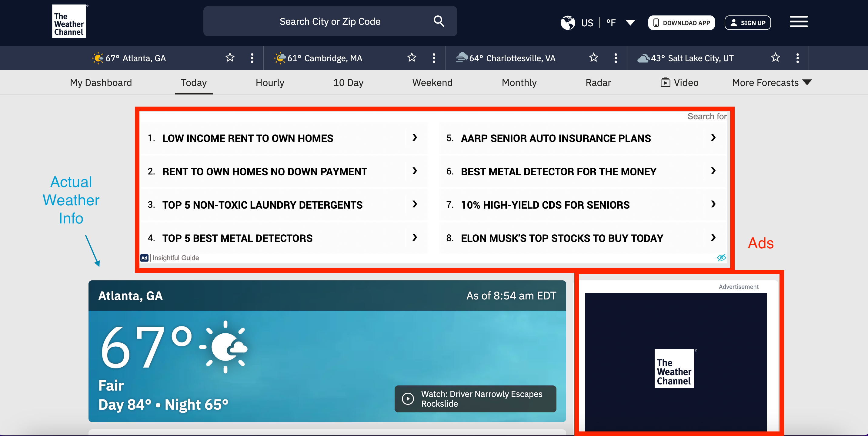Click the magnifying glass search icon
The width and height of the screenshot is (868, 436).
point(439,21)
